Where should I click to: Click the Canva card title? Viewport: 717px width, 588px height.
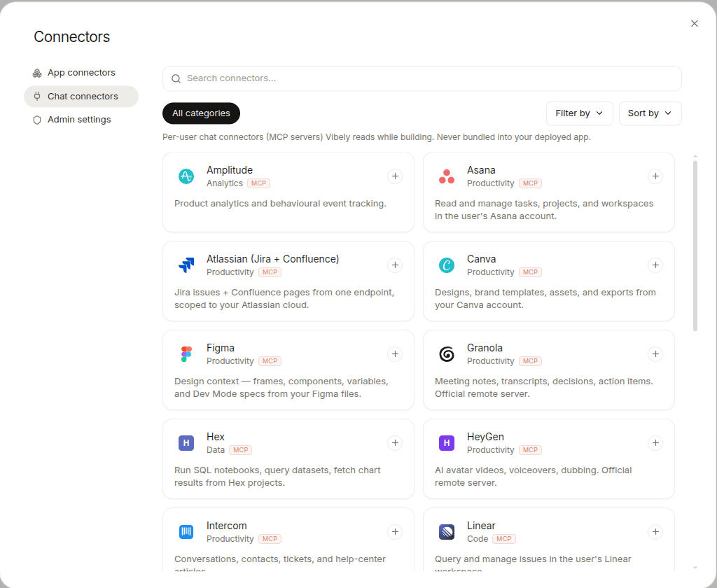(x=481, y=259)
